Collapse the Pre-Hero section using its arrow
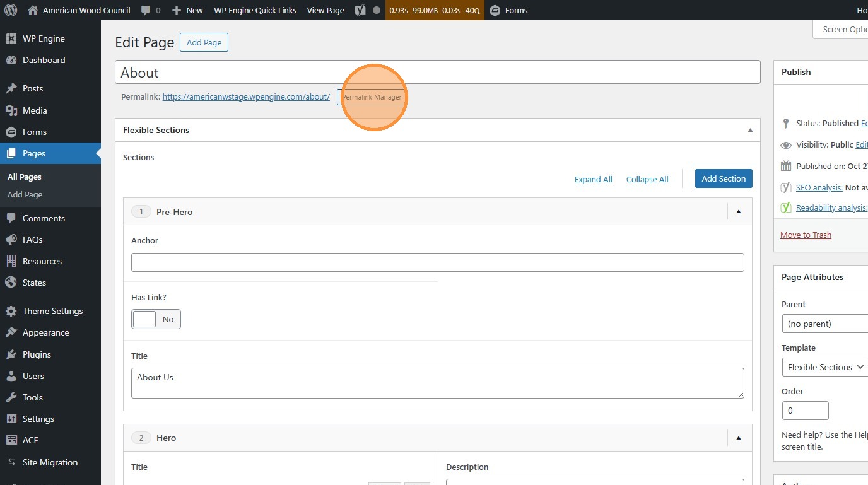This screenshot has width=868, height=485. (x=739, y=212)
